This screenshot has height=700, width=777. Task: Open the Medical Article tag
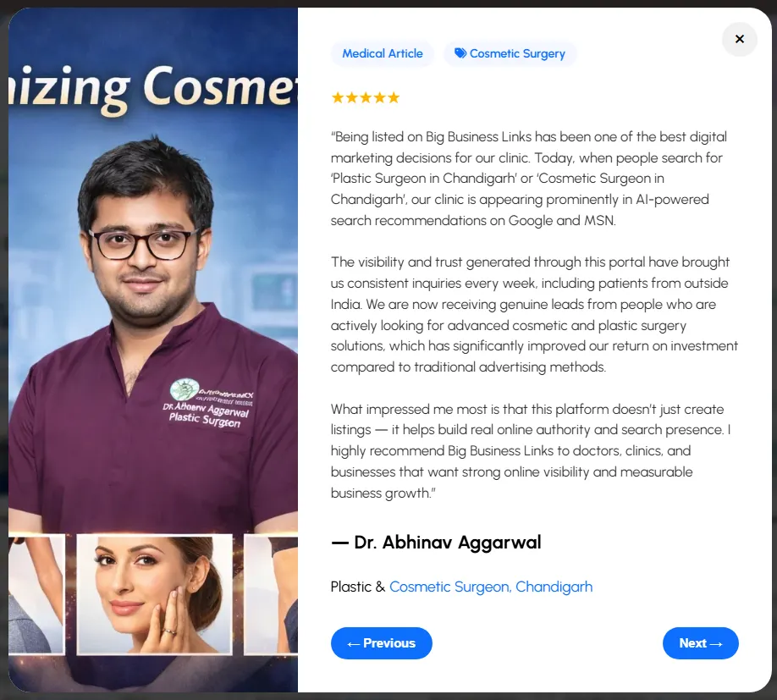point(382,53)
